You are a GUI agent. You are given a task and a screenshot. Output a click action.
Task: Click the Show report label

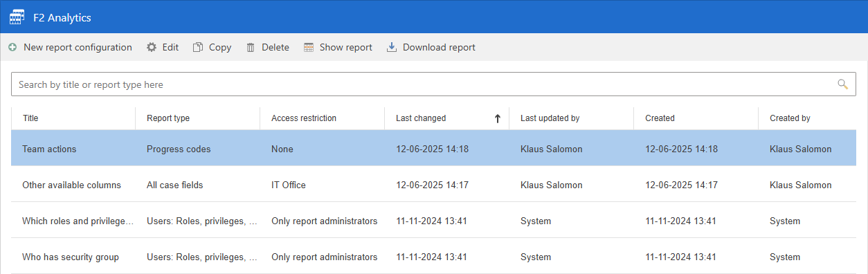(x=346, y=48)
